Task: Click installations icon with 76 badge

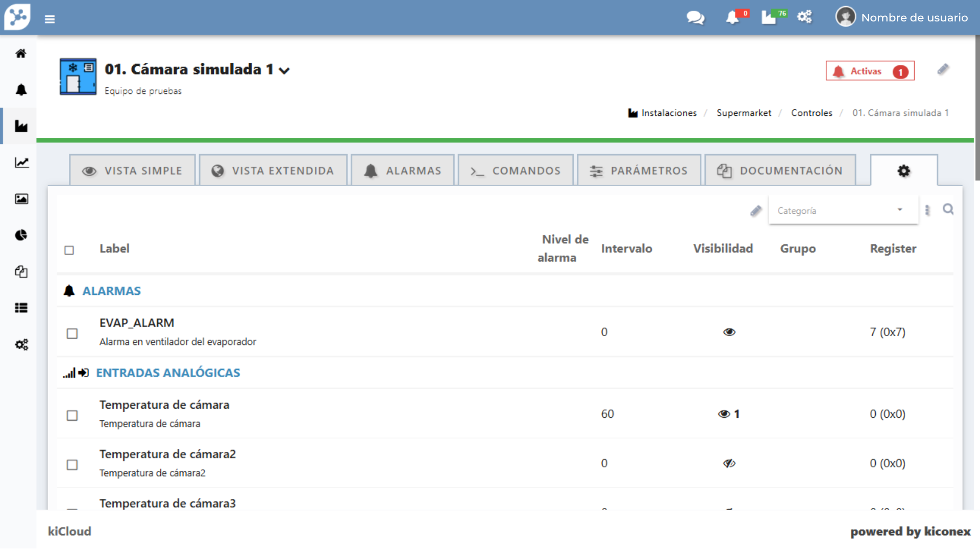Action: (769, 18)
